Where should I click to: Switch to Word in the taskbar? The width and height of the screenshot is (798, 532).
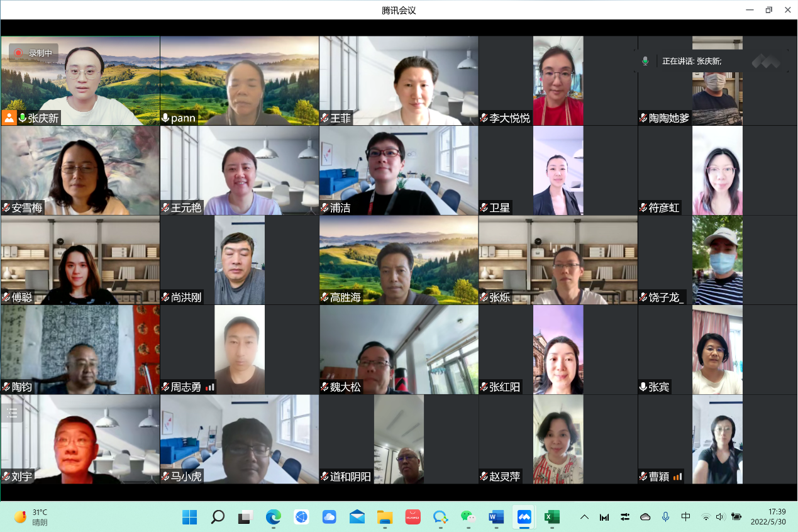point(496,517)
